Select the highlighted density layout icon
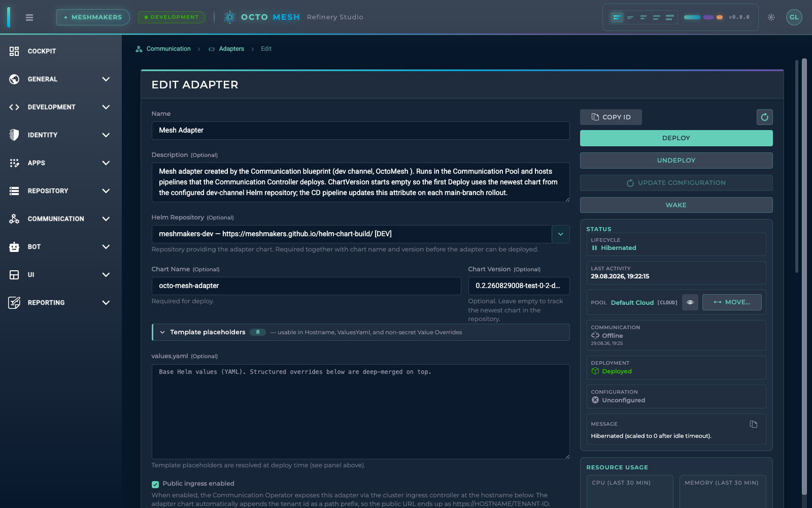Viewport: 812px width, 508px height. click(617, 17)
